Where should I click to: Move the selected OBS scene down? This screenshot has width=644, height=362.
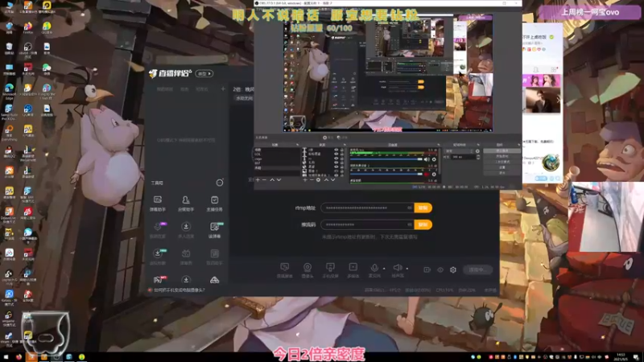pyautogui.click(x=279, y=179)
